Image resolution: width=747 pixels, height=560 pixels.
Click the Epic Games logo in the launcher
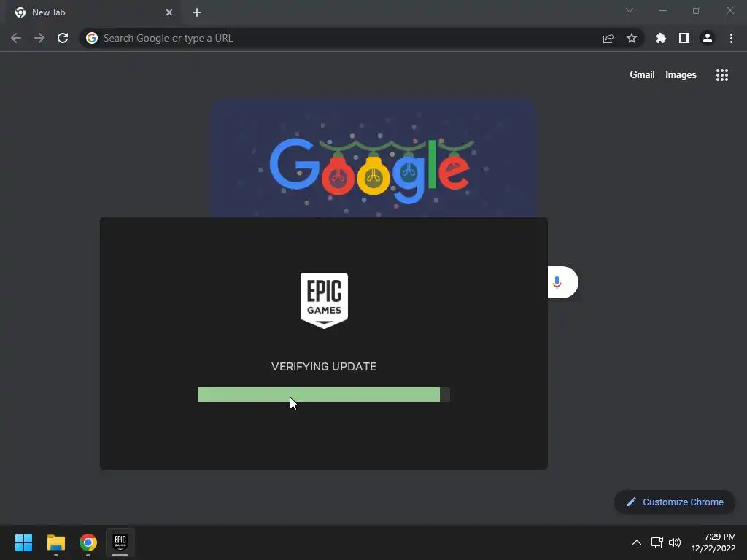(324, 300)
